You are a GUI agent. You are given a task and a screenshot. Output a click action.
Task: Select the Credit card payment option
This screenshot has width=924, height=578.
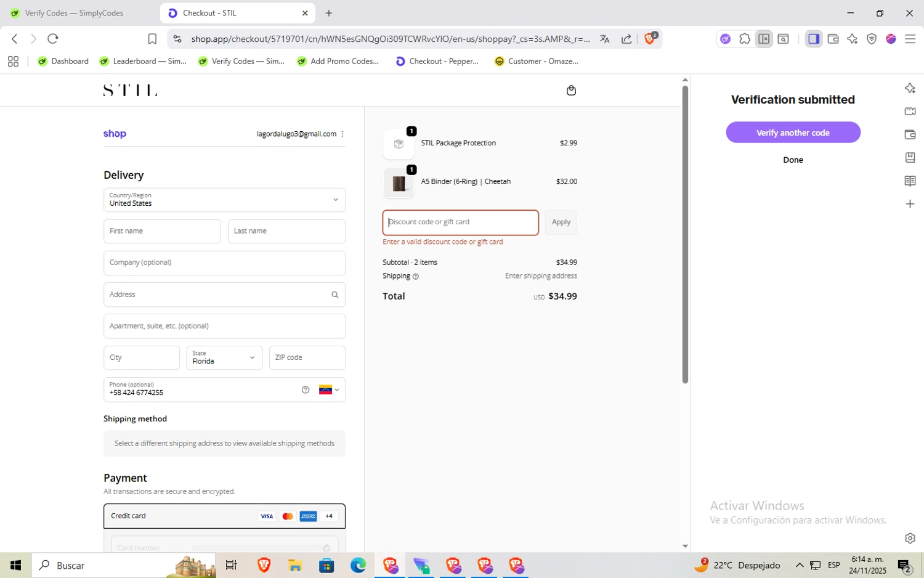pos(224,516)
